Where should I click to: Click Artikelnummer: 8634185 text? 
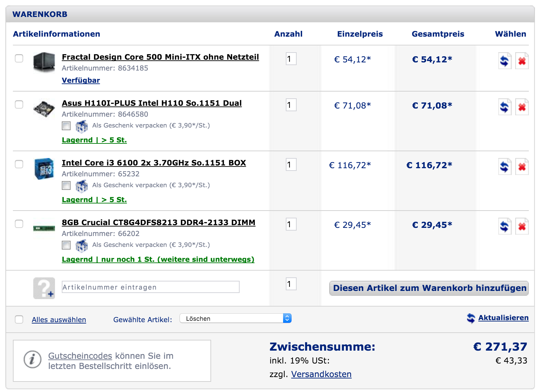tap(105, 68)
